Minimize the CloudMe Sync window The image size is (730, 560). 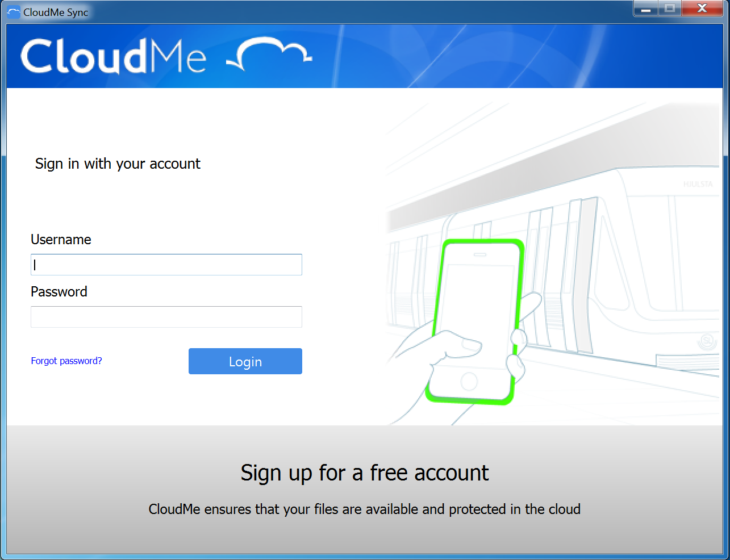[x=646, y=9]
